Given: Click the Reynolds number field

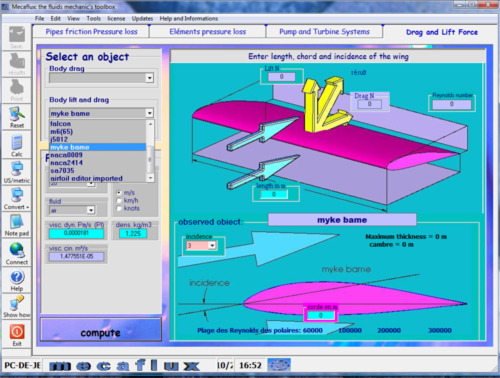Looking at the screenshot, I should 452,104.
